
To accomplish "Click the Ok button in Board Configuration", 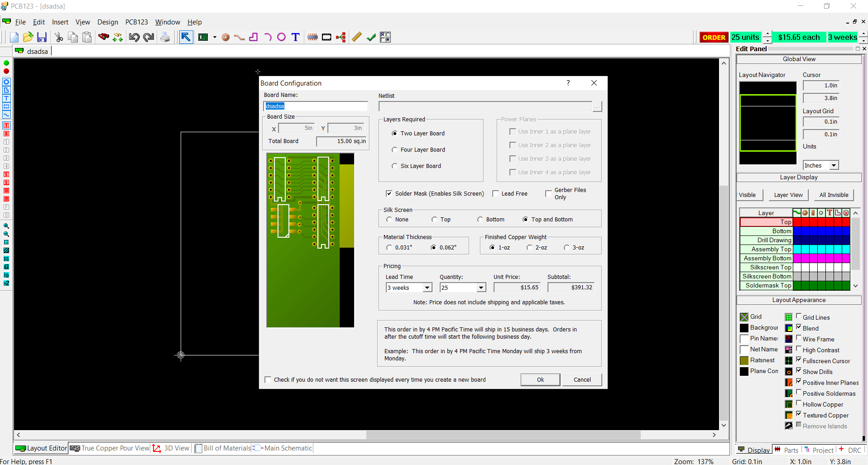I will 540,379.
